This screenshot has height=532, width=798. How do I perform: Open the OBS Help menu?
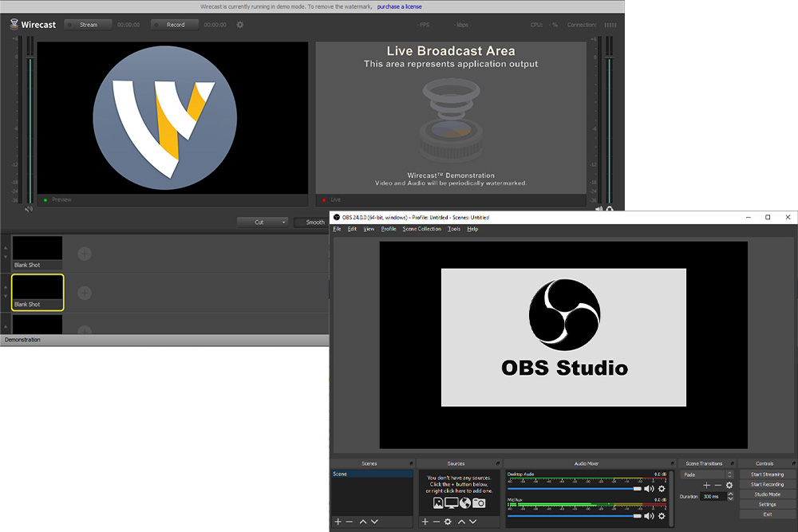coord(472,229)
